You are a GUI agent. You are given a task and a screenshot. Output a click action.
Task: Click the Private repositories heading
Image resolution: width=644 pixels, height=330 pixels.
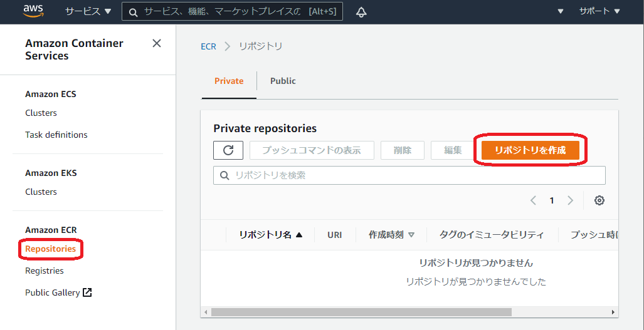(265, 128)
